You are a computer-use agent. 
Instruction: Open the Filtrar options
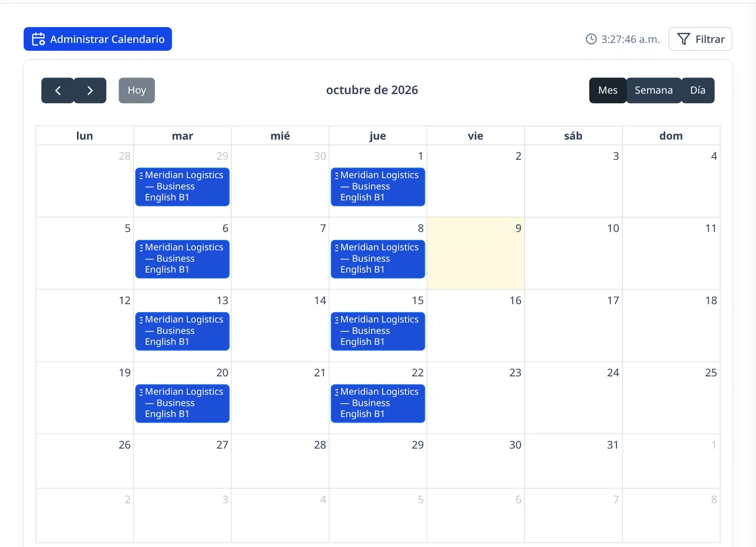pos(700,39)
